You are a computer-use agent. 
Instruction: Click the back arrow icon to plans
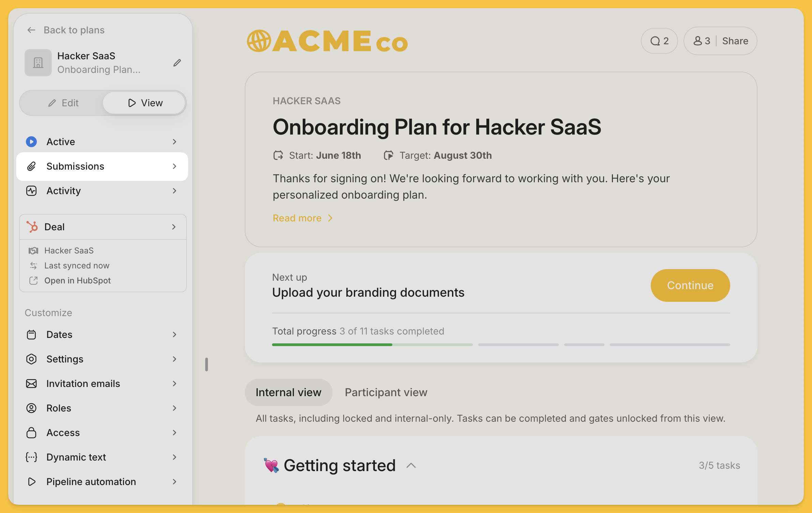pyautogui.click(x=31, y=30)
